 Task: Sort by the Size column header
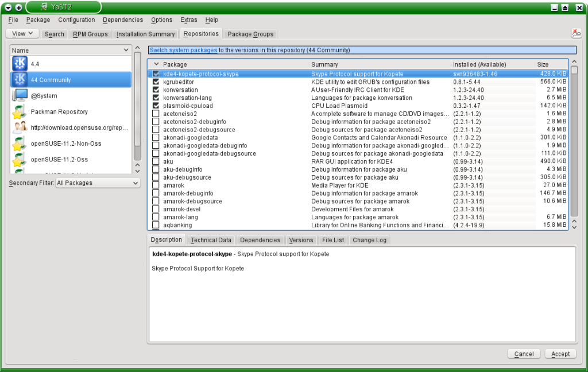coord(552,64)
